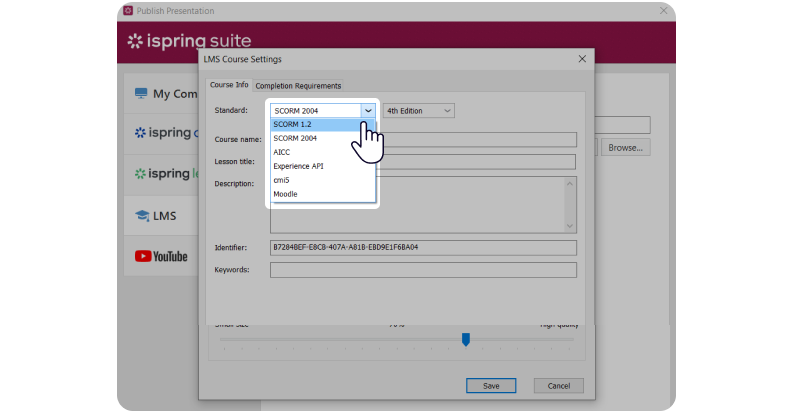Close the Publish Presentation window
Image resolution: width=792 pixels, height=411 pixels.
coord(663,11)
